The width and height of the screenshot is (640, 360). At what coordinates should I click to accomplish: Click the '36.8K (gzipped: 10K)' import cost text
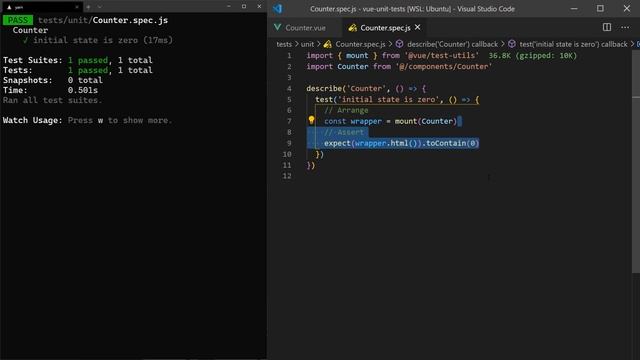[533, 56]
